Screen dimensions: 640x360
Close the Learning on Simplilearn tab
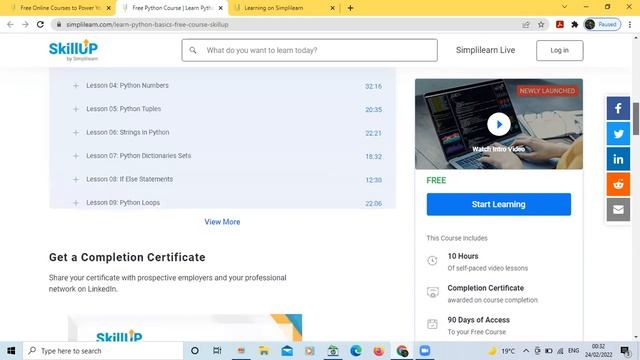[332, 8]
